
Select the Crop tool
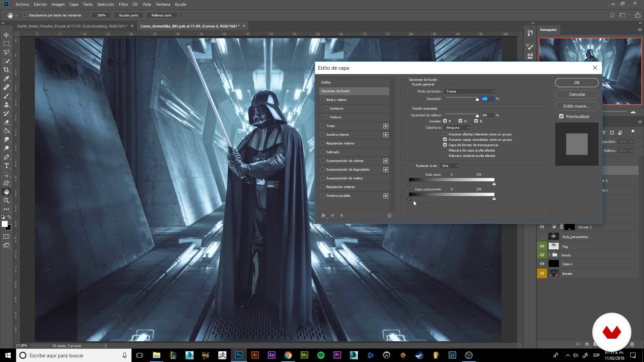(6, 70)
